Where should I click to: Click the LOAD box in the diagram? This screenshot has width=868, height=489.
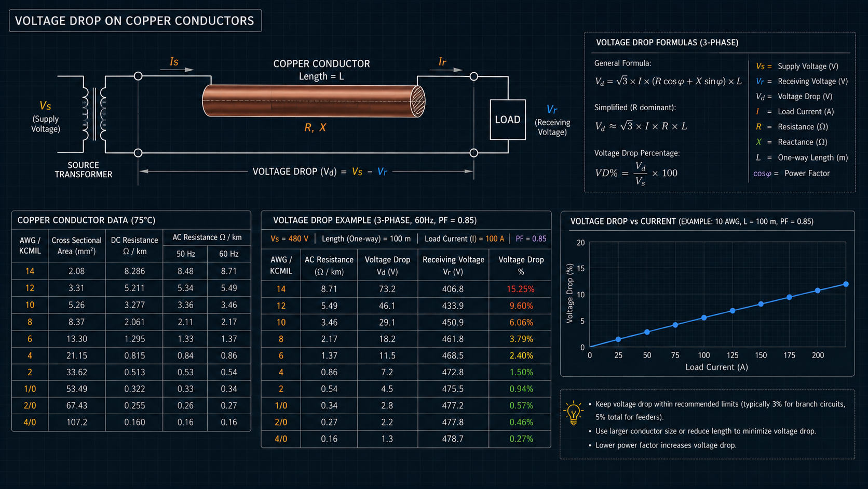click(x=508, y=120)
